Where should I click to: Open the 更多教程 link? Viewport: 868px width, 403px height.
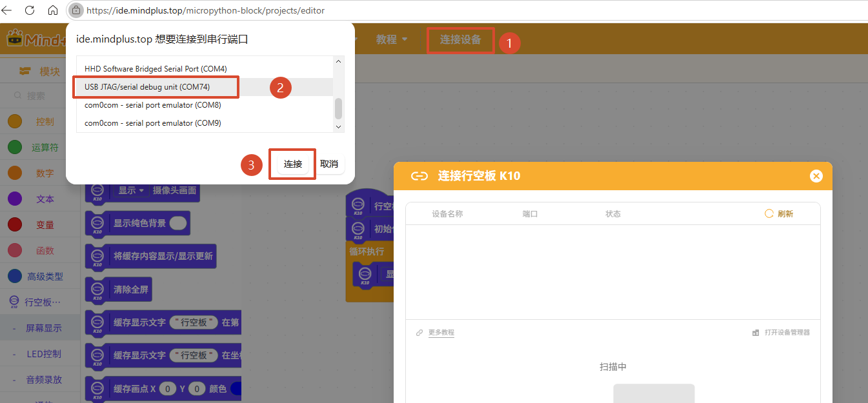(x=441, y=333)
